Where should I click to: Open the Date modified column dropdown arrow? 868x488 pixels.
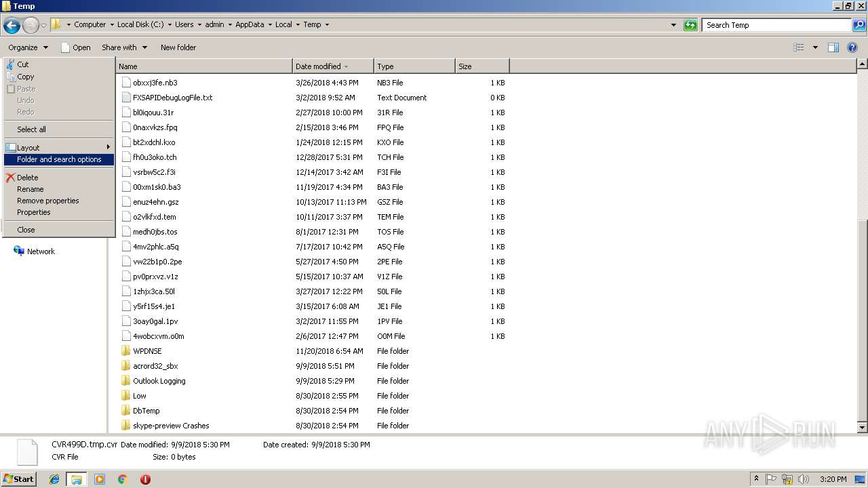(x=347, y=66)
